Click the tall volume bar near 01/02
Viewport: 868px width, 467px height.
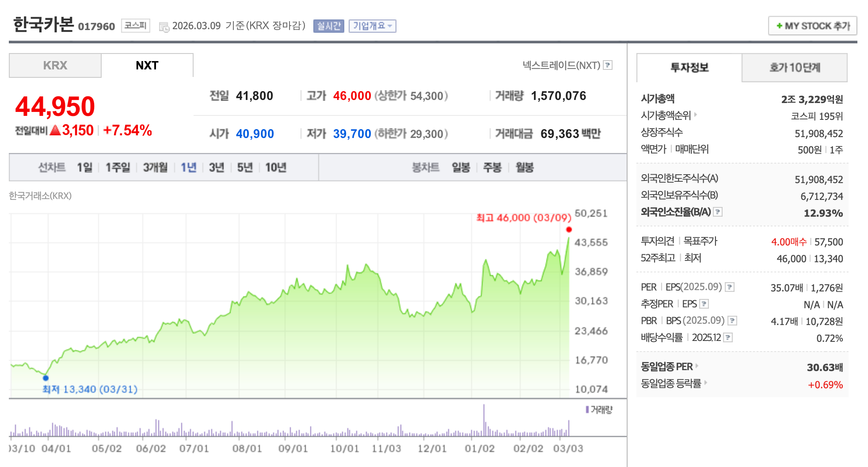click(484, 420)
